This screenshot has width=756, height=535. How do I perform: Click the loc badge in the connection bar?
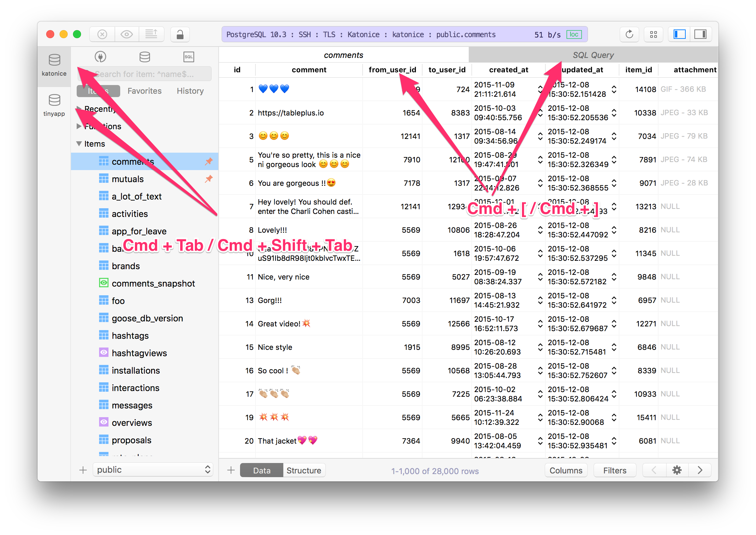point(574,34)
